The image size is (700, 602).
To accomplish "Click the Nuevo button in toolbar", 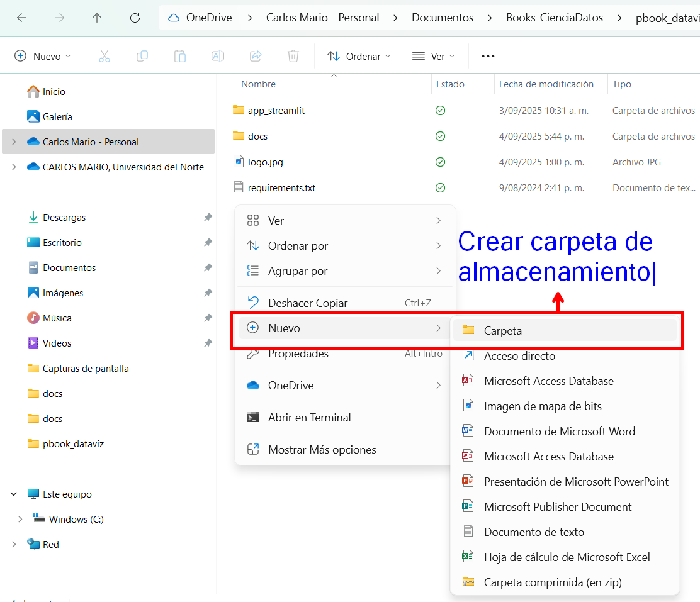I will click(42, 56).
